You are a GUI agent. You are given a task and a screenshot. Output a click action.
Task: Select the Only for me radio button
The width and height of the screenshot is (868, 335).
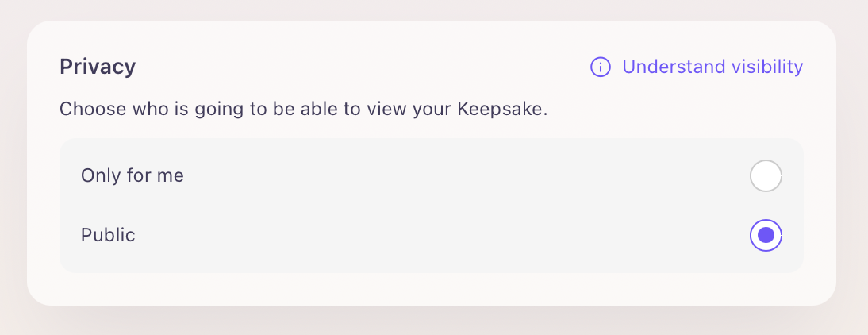[x=766, y=176]
